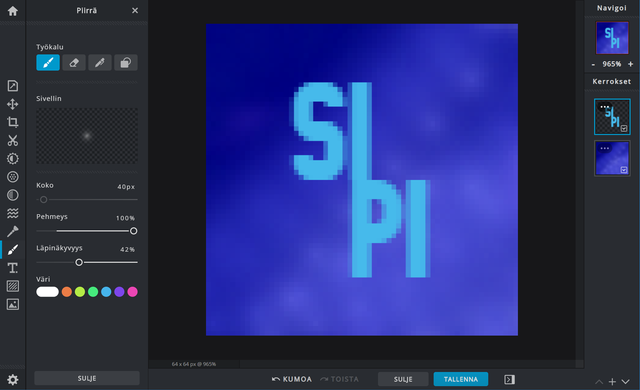Toggle the side panel collapse icon
640x390 pixels.
[x=509, y=379]
